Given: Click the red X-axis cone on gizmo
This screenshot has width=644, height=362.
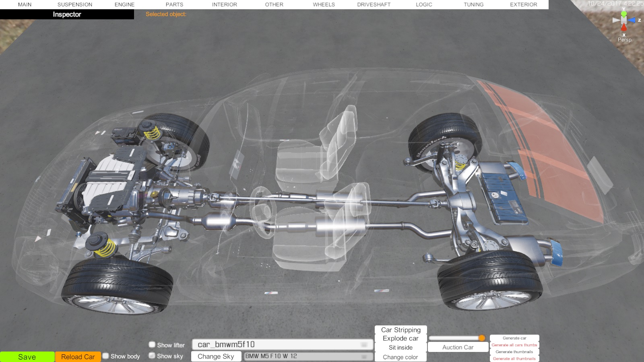Looking at the screenshot, I should click(623, 27).
